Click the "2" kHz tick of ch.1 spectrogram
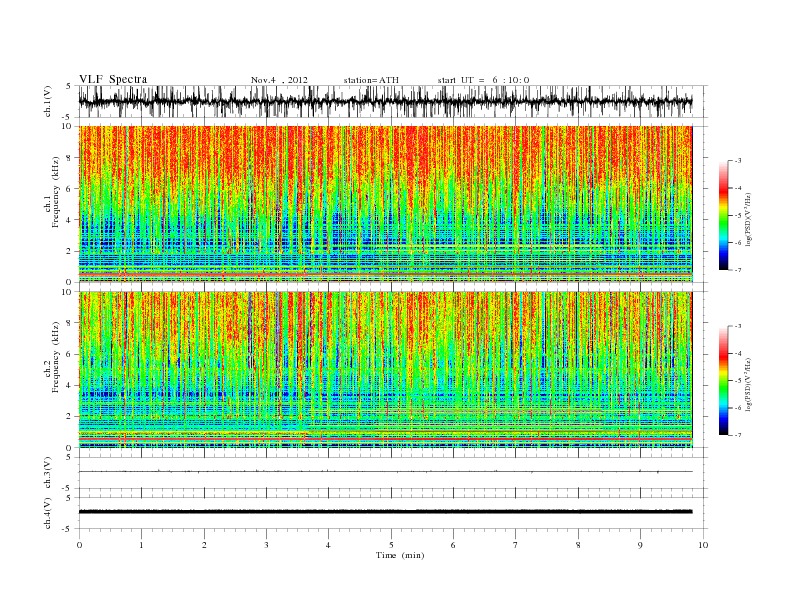This screenshot has height=612, width=792. click(x=70, y=251)
